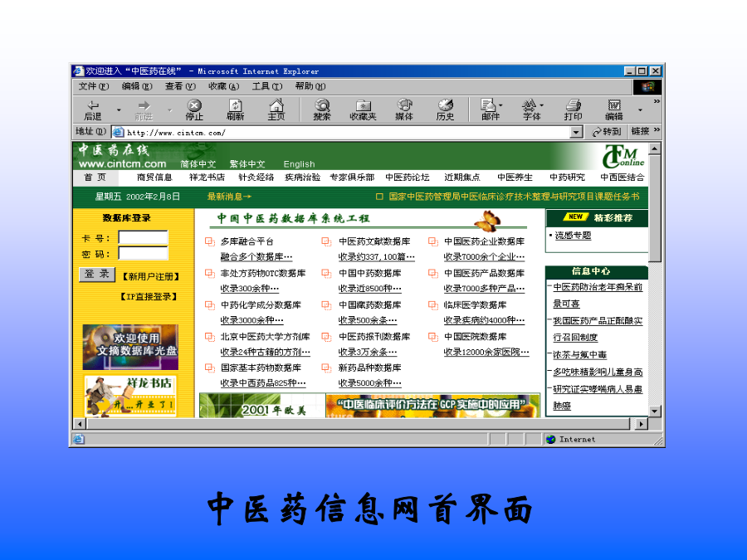Screen dimensions: 747x560
Task: Refresh the page using 刷新 icon
Action: (236, 110)
